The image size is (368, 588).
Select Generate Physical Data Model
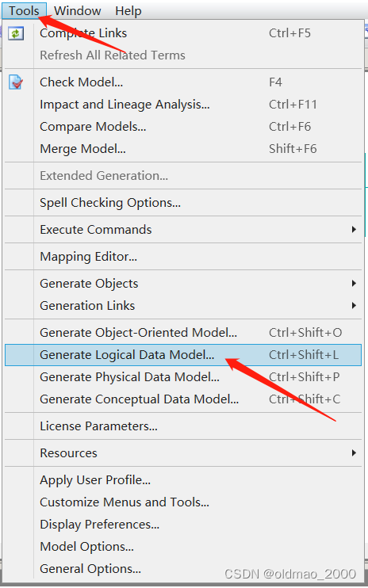tap(183, 377)
